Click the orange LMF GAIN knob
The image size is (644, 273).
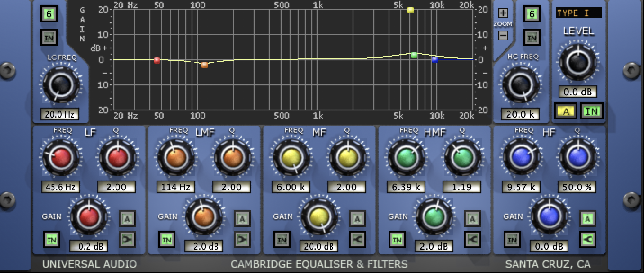coord(204,216)
